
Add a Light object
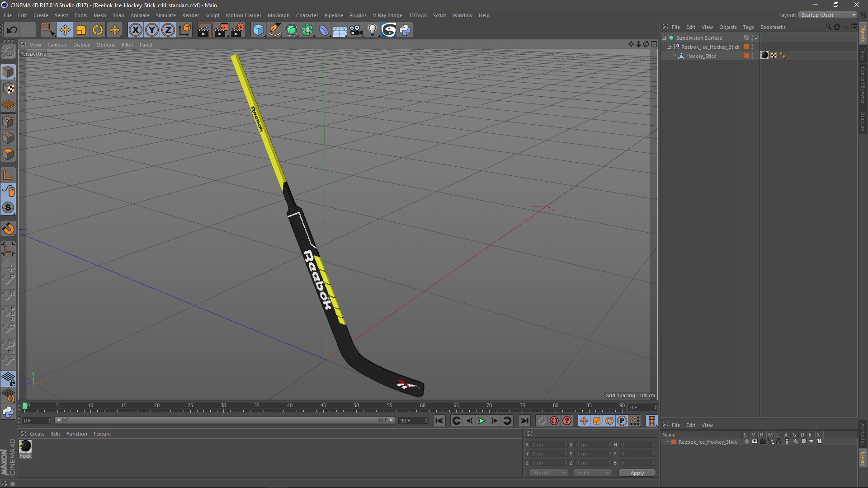coord(372,30)
